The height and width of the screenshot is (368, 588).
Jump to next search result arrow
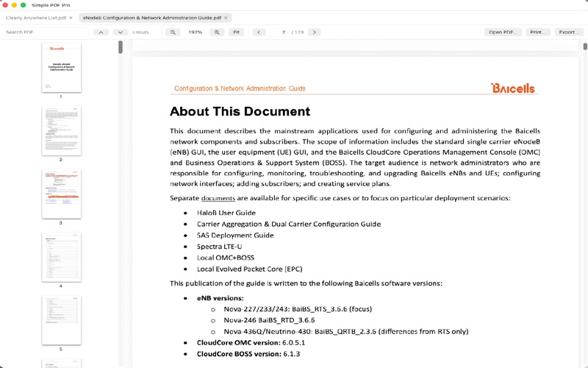(x=121, y=32)
